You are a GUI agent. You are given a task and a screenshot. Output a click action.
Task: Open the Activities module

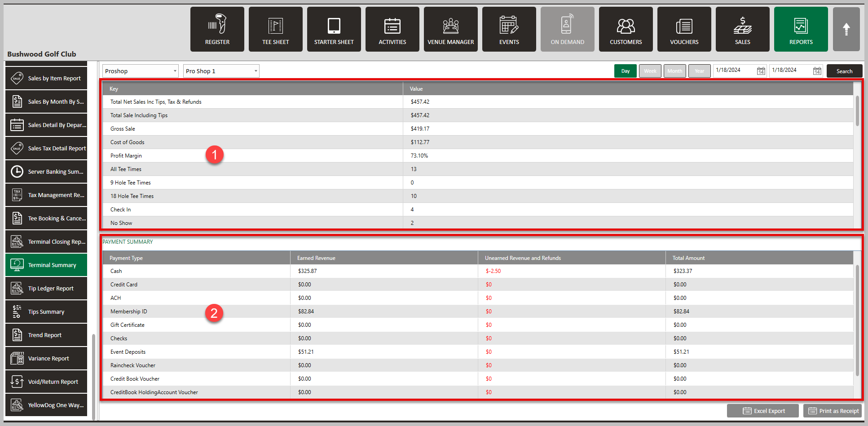392,29
